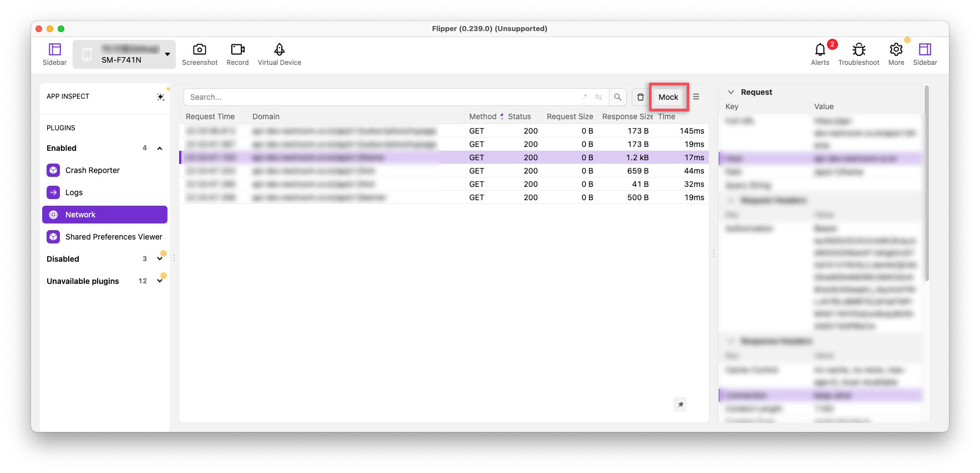Open the Mock requests dialog

(x=668, y=97)
